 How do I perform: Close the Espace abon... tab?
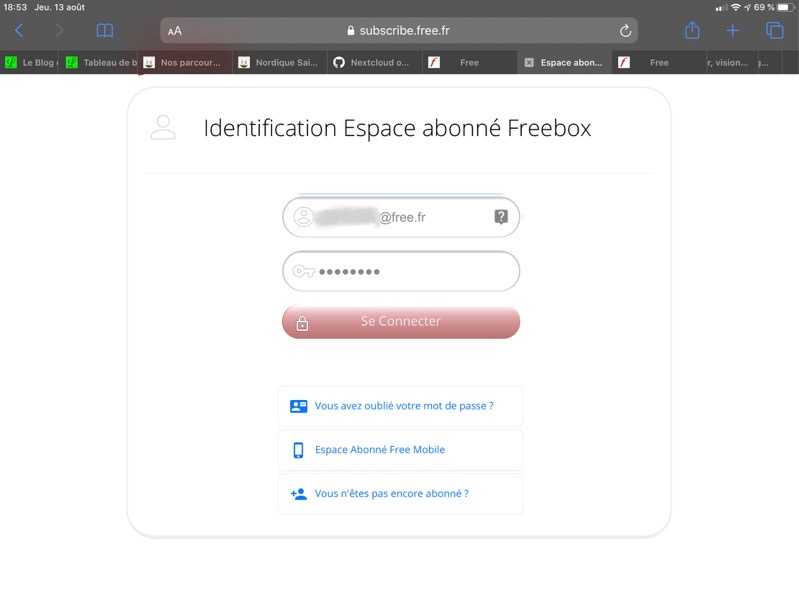pos(529,63)
